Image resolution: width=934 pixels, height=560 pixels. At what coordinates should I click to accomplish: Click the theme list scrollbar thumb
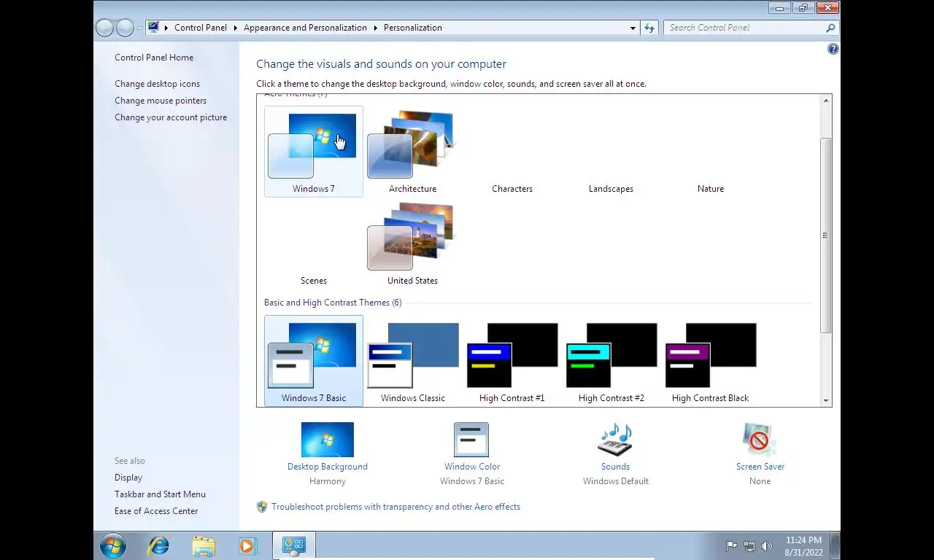826,235
